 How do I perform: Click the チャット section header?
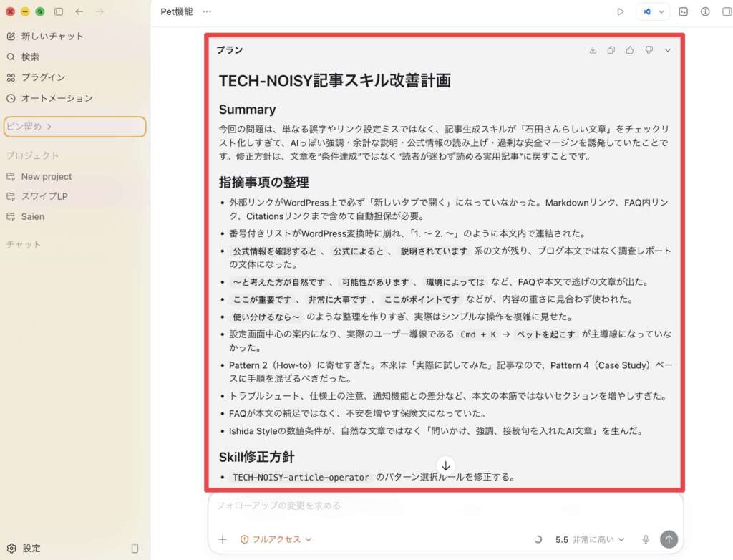[24, 244]
